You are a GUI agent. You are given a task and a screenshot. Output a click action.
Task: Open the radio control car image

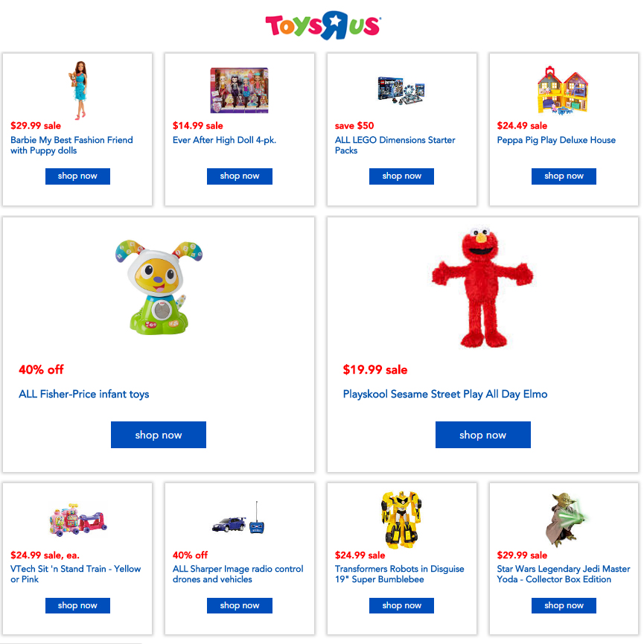coord(239,518)
